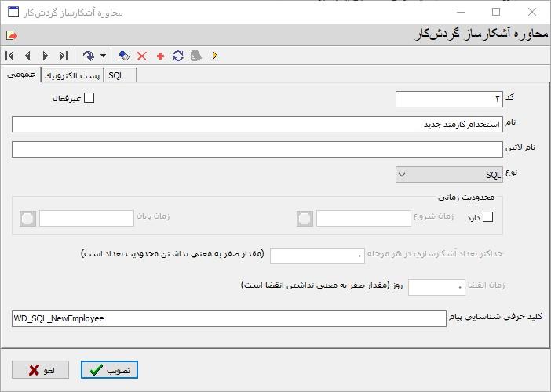Open the نوع SQL dropdown
Screen dimensions: 551x392
click(x=449, y=174)
